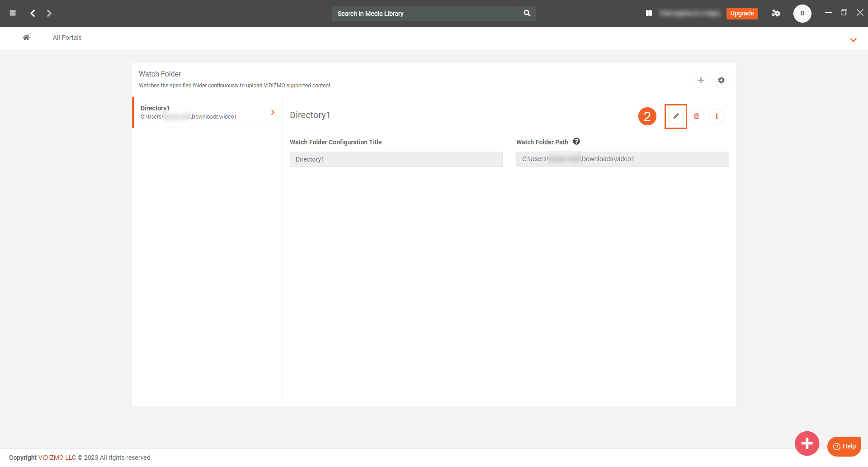The height and width of the screenshot is (467, 868).
Task: Open the user profile avatar B
Action: pyautogui.click(x=802, y=13)
